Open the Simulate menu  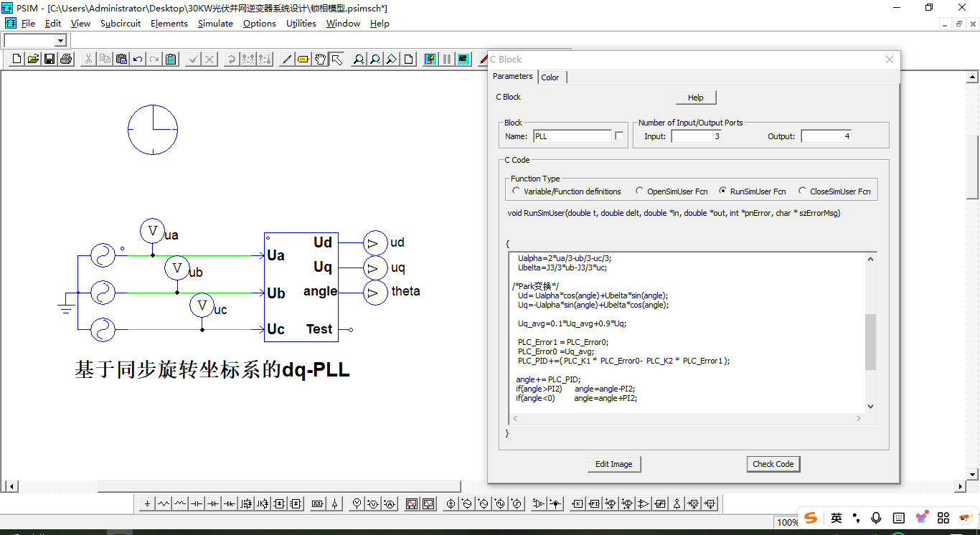[x=215, y=24]
